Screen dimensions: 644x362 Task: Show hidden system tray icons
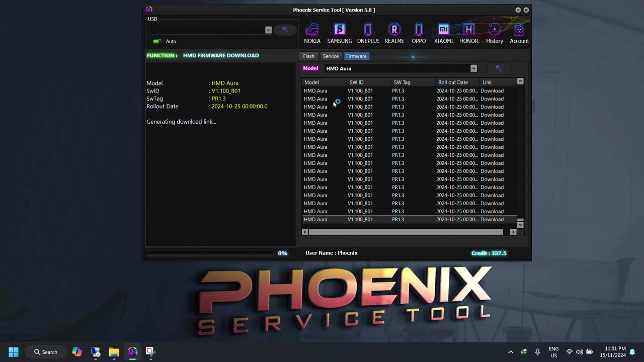pyautogui.click(x=511, y=352)
